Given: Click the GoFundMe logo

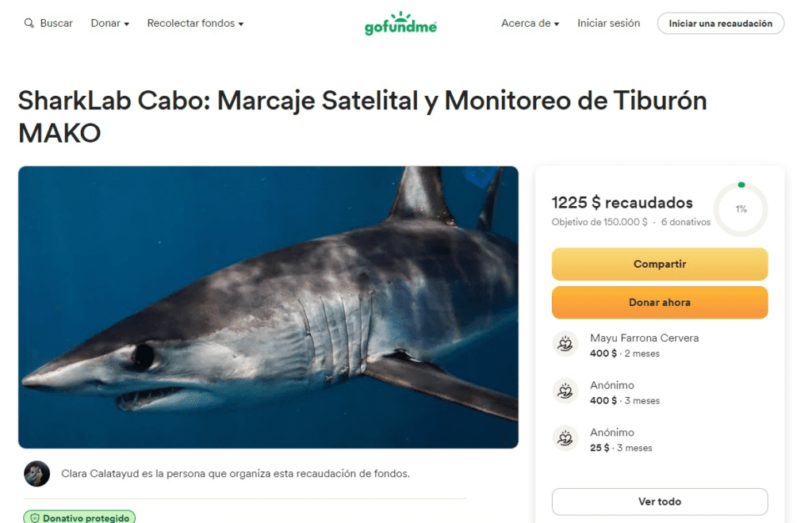Looking at the screenshot, I should pos(400,23).
